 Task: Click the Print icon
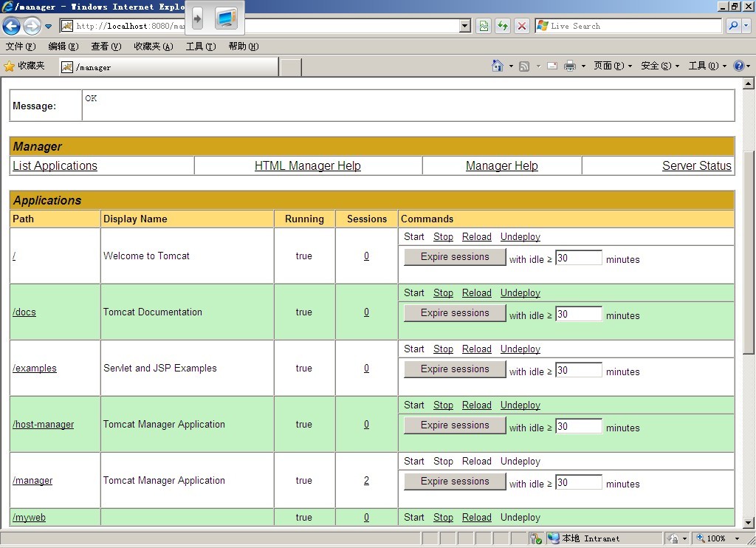coord(570,66)
